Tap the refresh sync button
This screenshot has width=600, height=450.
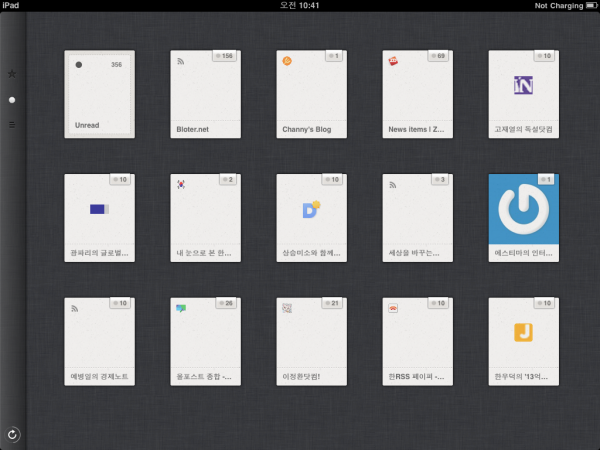(x=12, y=434)
